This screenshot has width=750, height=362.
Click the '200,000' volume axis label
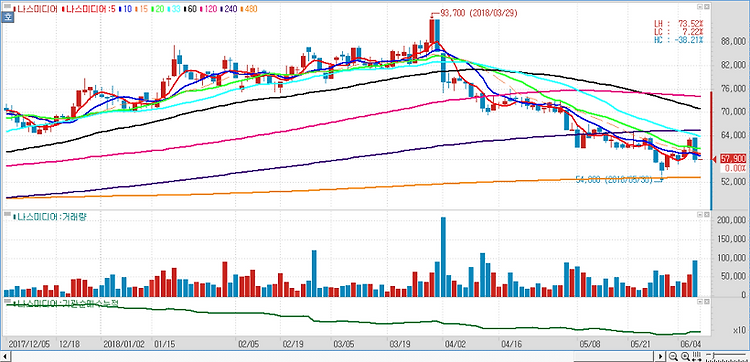(731, 221)
